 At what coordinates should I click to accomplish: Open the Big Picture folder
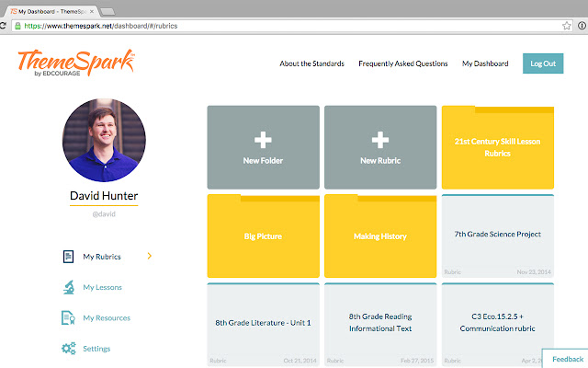coord(264,236)
